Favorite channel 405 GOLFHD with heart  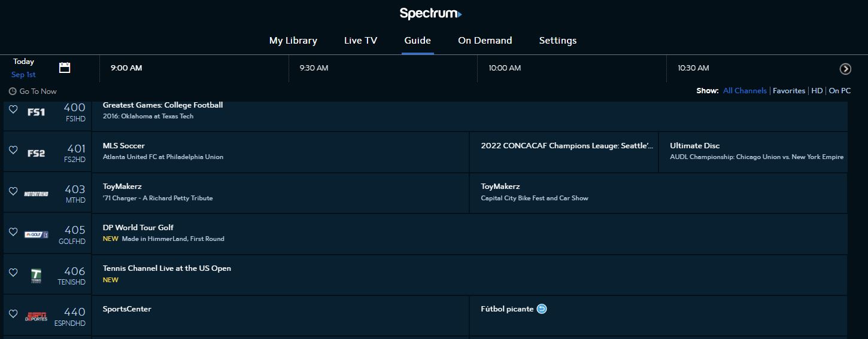pyautogui.click(x=13, y=232)
